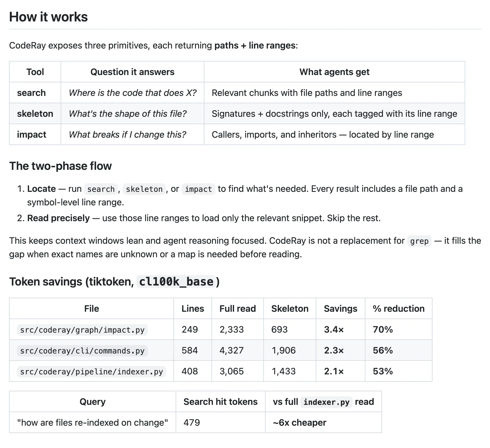This screenshot has height=448, width=490.
Task: Click the inline 'impact' code tag
Action: coord(198,189)
